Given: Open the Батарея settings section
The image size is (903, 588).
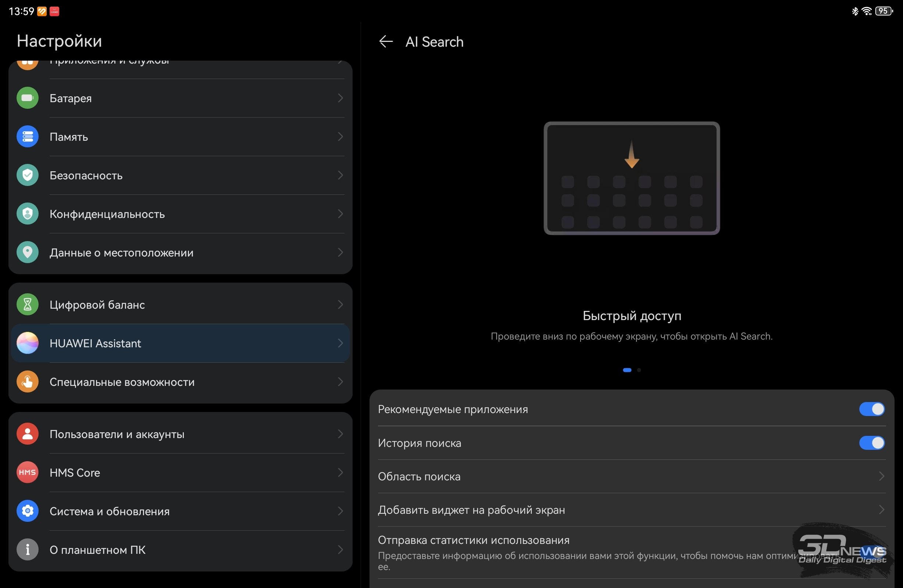Looking at the screenshot, I should tap(180, 98).
